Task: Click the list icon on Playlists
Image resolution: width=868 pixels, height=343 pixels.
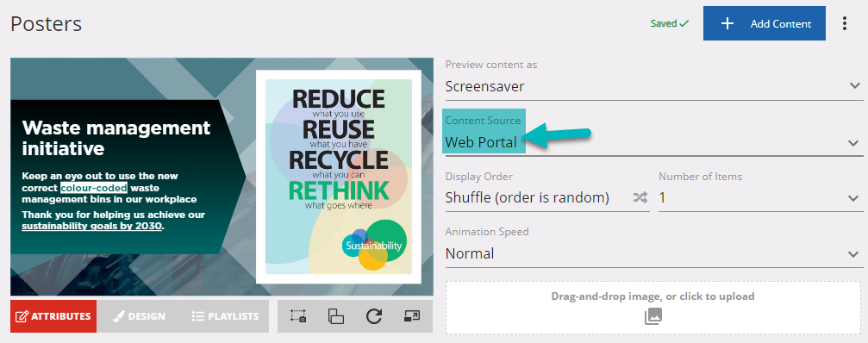Action: [x=197, y=316]
